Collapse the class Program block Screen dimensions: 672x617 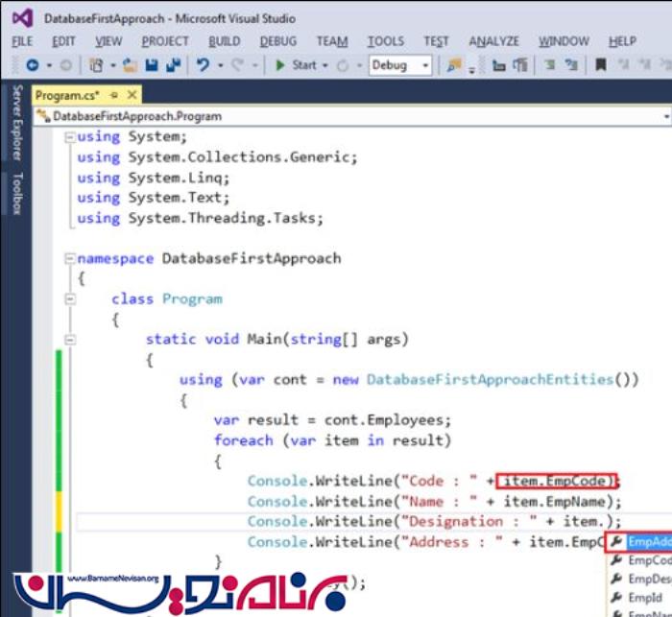point(68,299)
